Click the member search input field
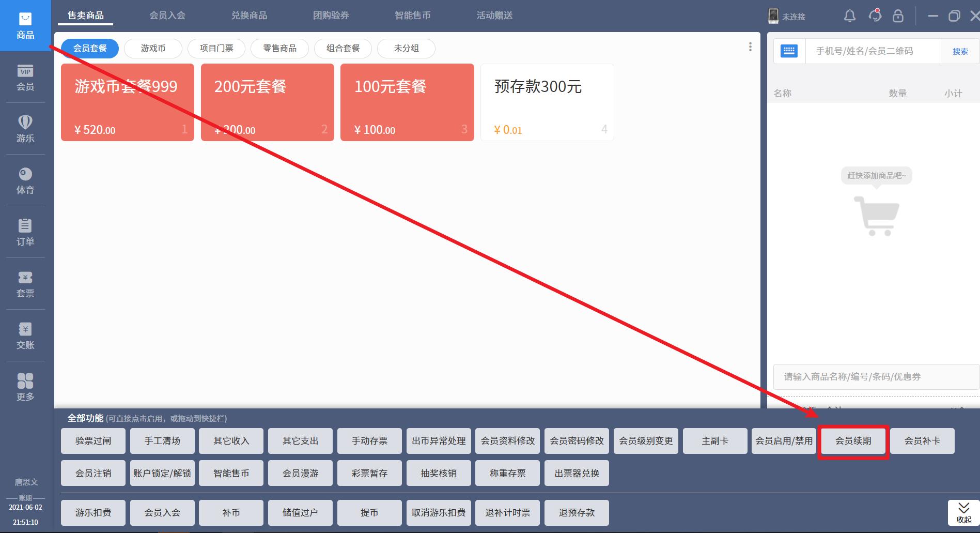Screen dimensions: 980x533 [x=873, y=51]
